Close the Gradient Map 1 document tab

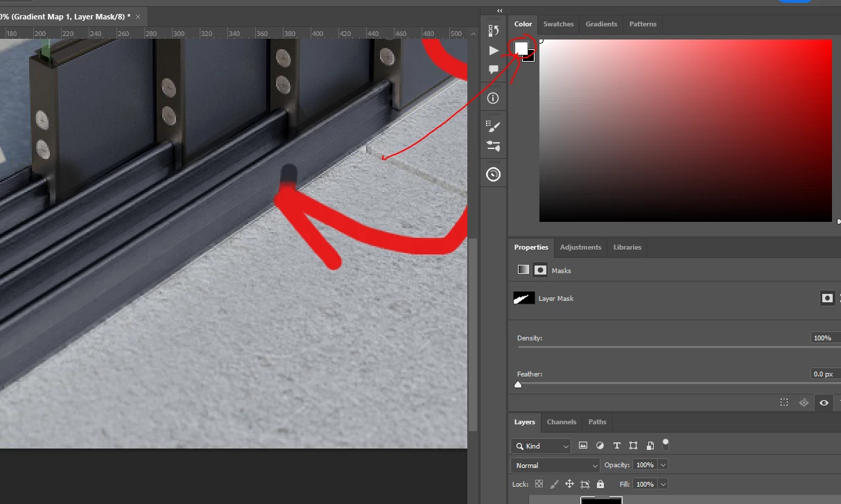click(138, 16)
